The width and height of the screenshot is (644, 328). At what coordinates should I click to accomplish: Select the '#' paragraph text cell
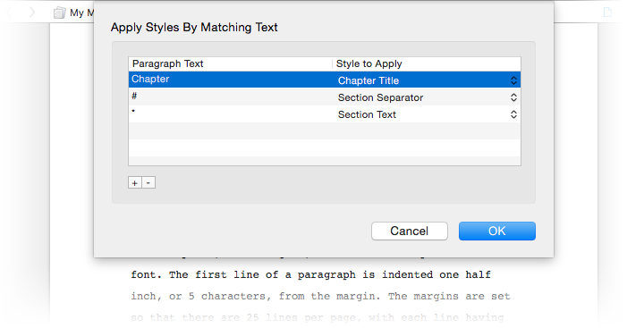pyautogui.click(x=231, y=97)
